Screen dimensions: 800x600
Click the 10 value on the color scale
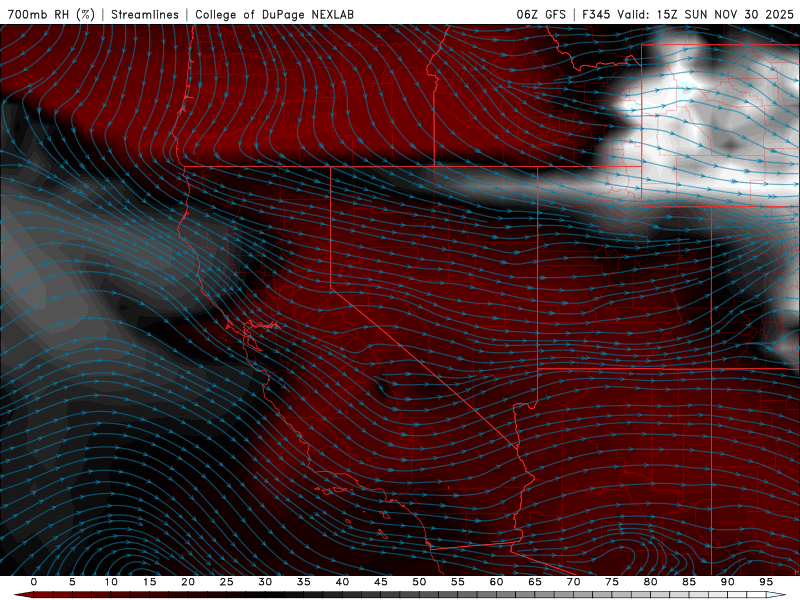(111, 582)
